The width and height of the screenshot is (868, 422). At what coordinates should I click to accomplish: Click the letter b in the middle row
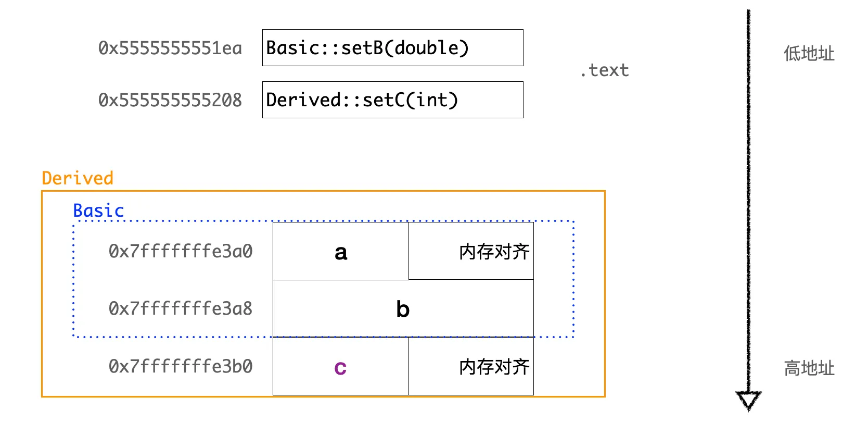point(403,309)
